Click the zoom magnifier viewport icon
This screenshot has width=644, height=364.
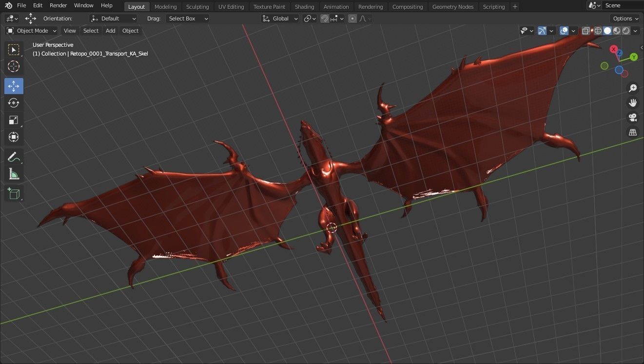[633, 88]
